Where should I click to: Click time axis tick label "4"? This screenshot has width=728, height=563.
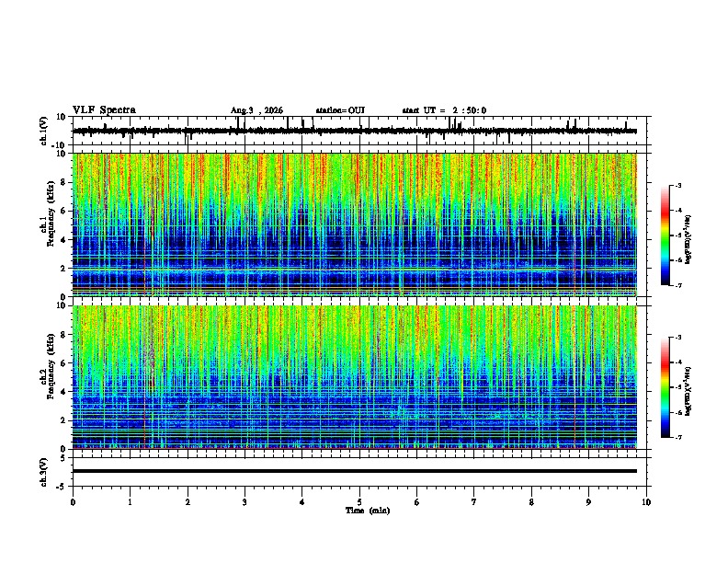[x=302, y=502]
